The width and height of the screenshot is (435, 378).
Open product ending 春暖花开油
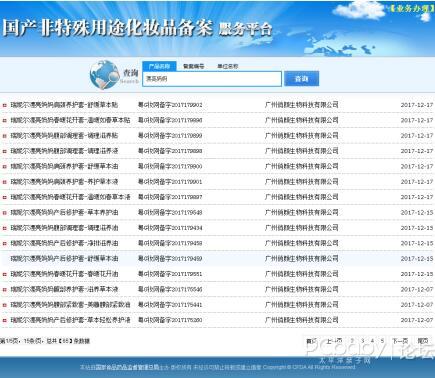tap(64, 274)
